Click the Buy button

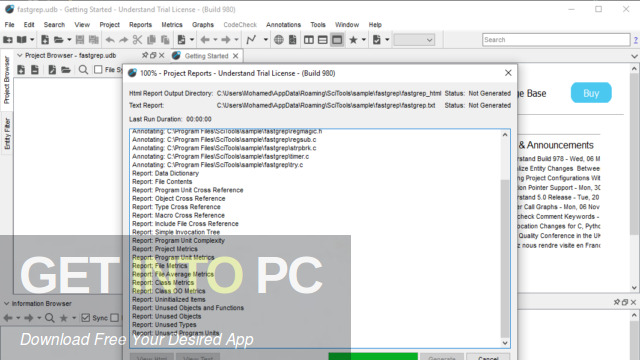coord(591,93)
